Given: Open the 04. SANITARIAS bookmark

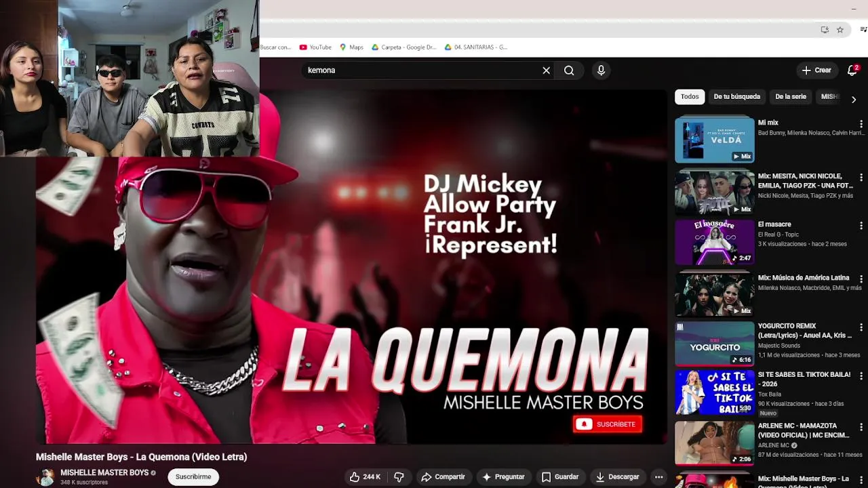Looking at the screenshot, I should coord(476,47).
